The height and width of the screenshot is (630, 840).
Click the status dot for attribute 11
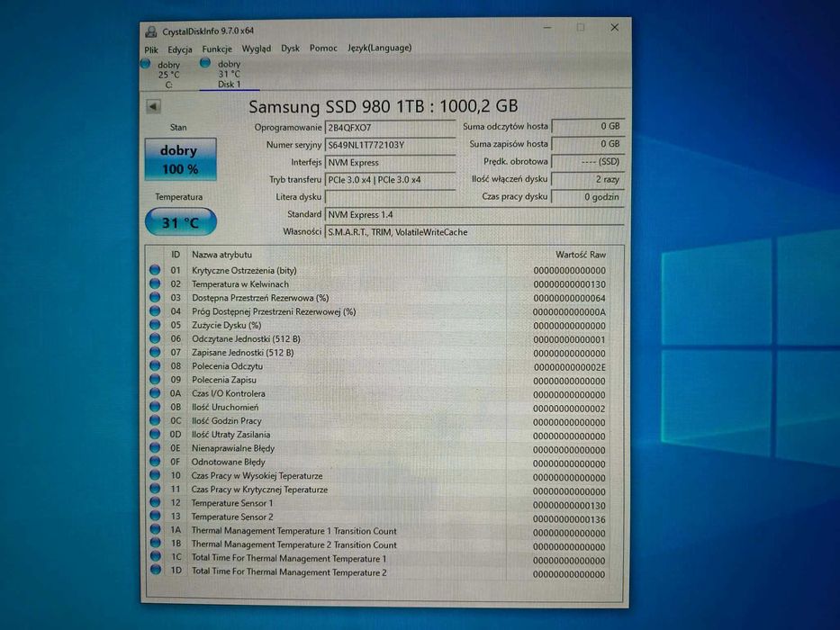pos(155,489)
